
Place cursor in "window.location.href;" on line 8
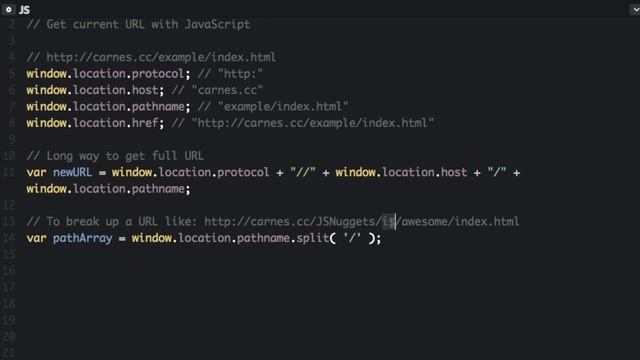pos(95,123)
